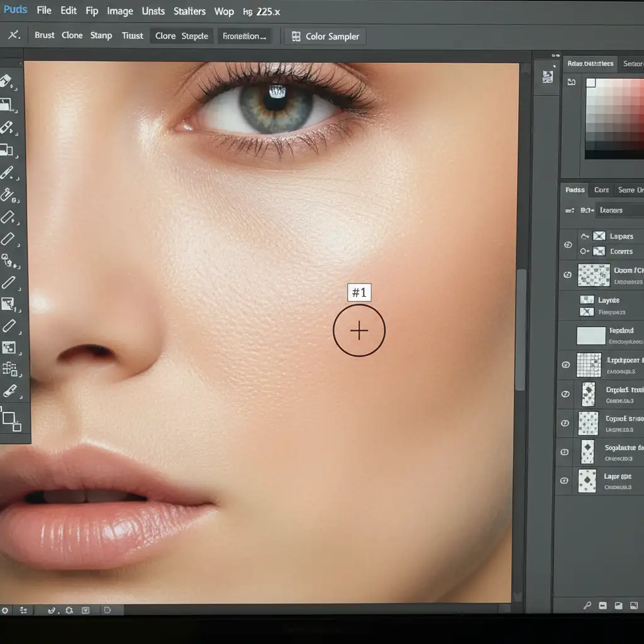The width and height of the screenshot is (644, 644).
Task: Click the tool preset icon left of Brust
Action: [13, 35]
